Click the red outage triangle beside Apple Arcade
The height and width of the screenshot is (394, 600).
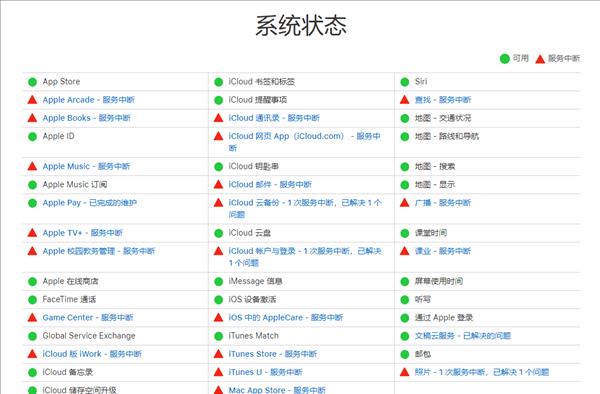tap(33, 100)
